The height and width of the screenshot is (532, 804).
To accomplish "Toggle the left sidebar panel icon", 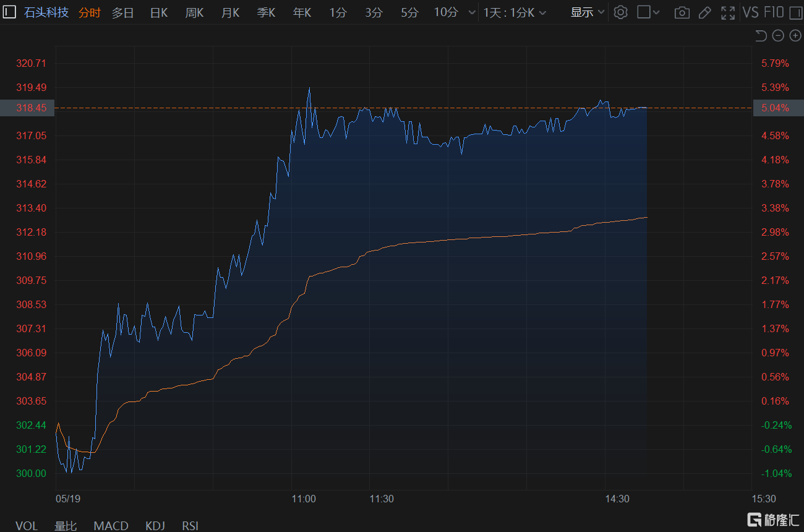I will (x=10, y=12).
